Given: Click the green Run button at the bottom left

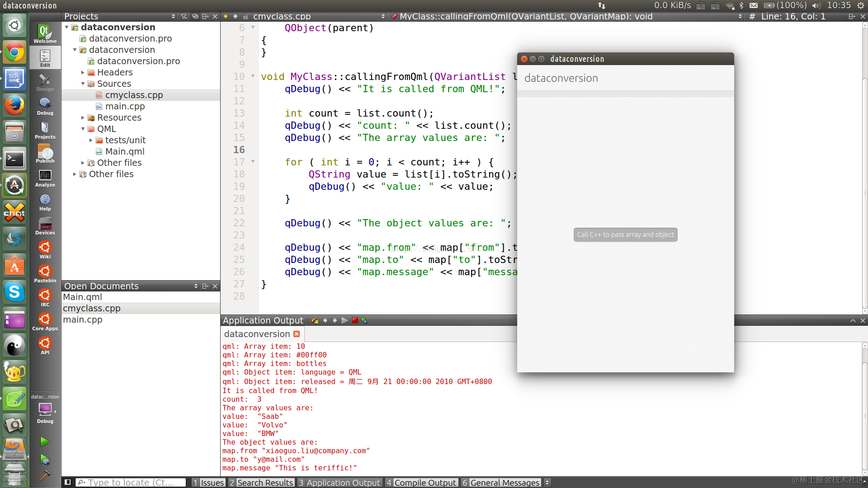Looking at the screenshot, I should tap(45, 441).
